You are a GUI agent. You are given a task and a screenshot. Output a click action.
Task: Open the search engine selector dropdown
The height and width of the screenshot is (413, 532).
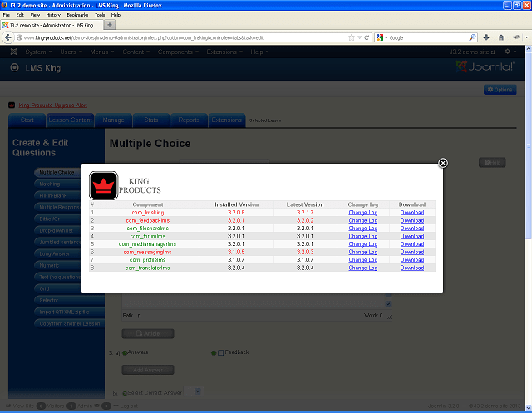click(x=382, y=37)
